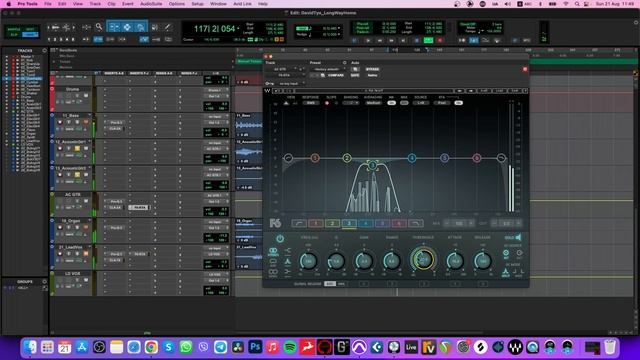The image size is (640, 360).
Task: Open the TRACKS list options menu
Action: (x=44, y=51)
